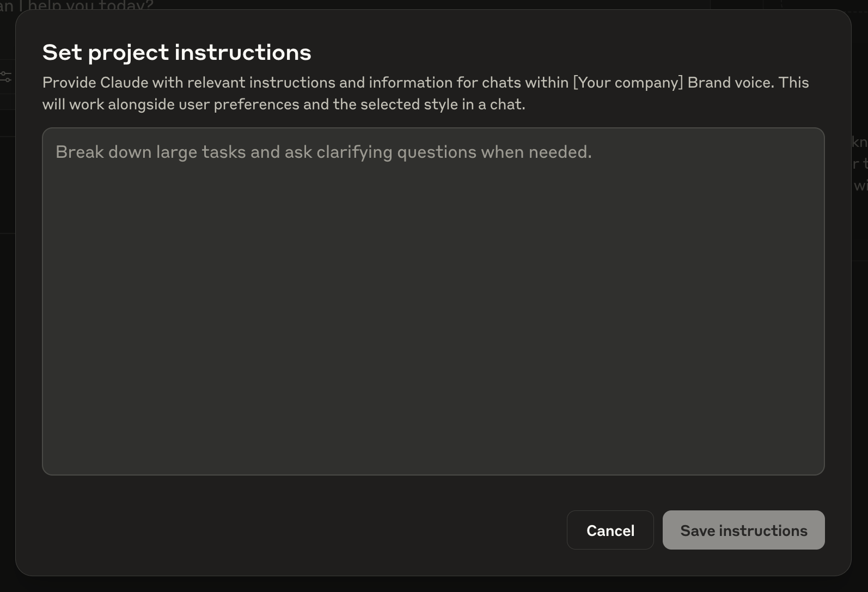Click the placeholder text about breaking down tasks
This screenshot has width=868, height=592.
(x=323, y=152)
